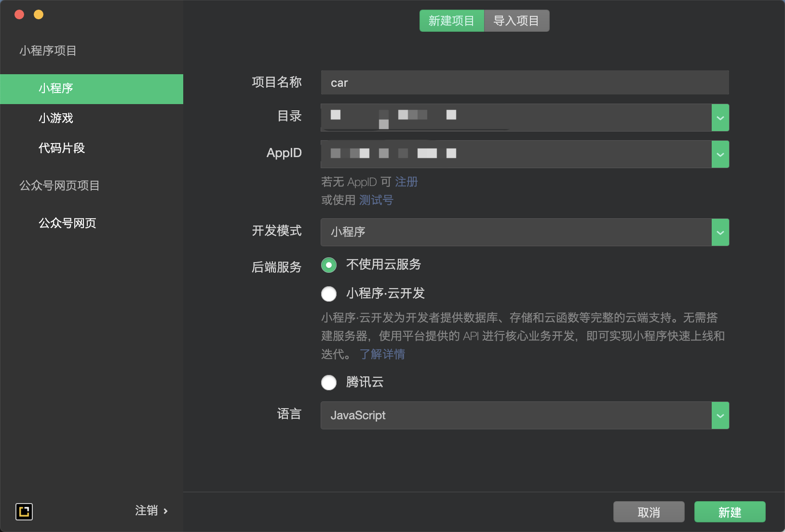Select the 腾讯云 radio option
Viewport: 785px width, 532px height.
(329, 383)
